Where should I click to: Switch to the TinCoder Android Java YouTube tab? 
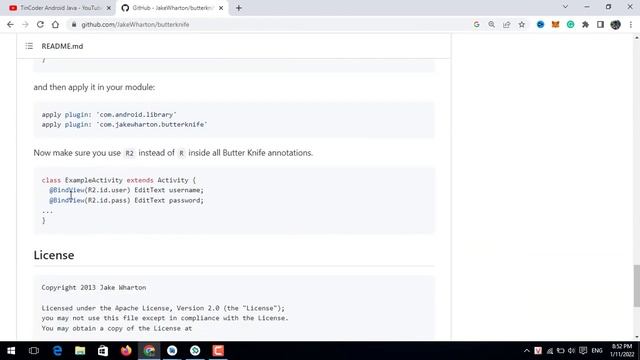click(60, 8)
